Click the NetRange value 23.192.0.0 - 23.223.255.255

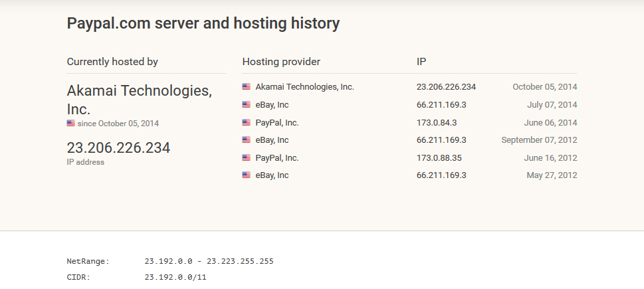pos(209,261)
